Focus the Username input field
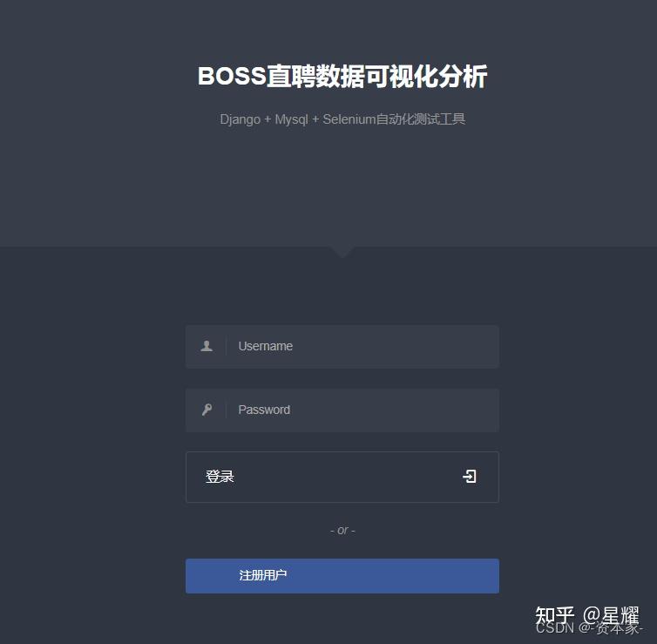 pyautogui.click(x=342, y=347)
